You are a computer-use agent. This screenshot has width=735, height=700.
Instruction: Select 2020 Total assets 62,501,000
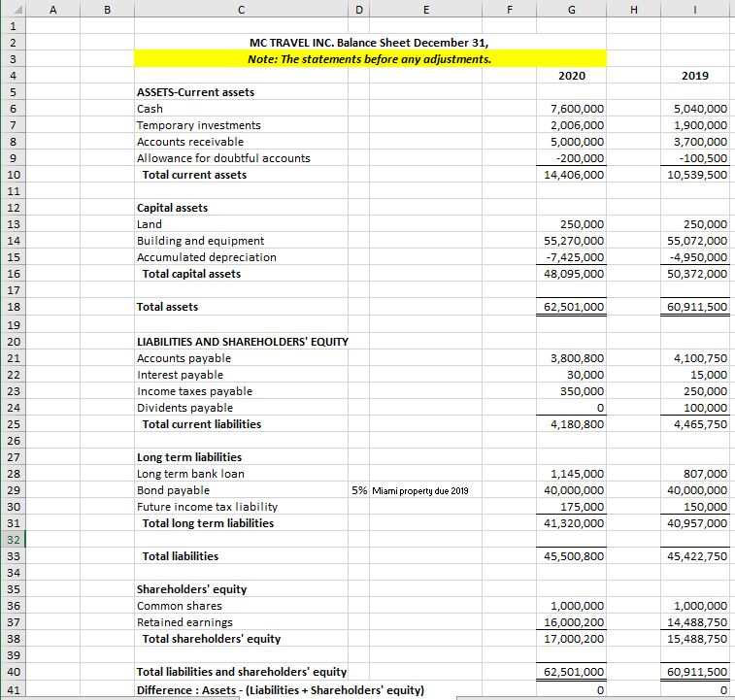pos(572,307)
